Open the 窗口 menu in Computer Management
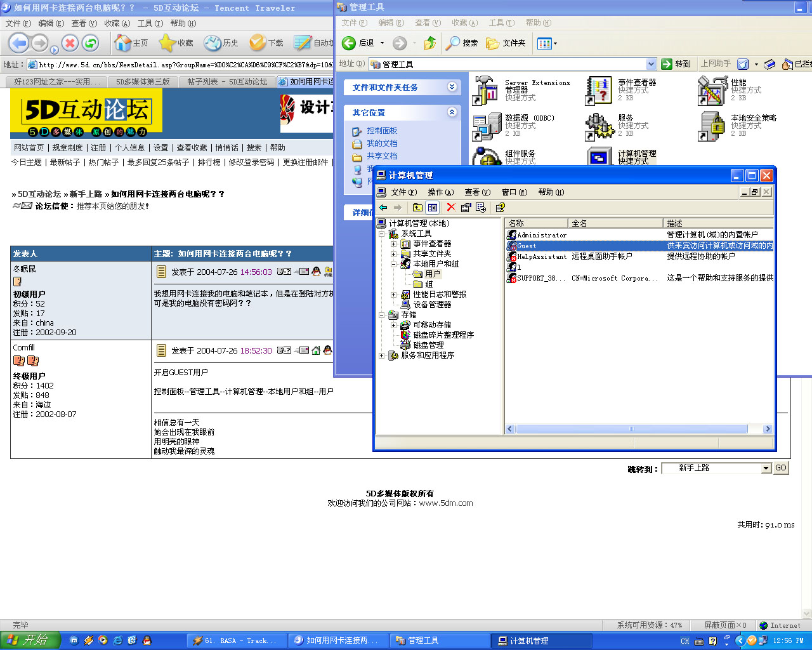The width and height of the screenshot is (812, 650). pos(514,192)
